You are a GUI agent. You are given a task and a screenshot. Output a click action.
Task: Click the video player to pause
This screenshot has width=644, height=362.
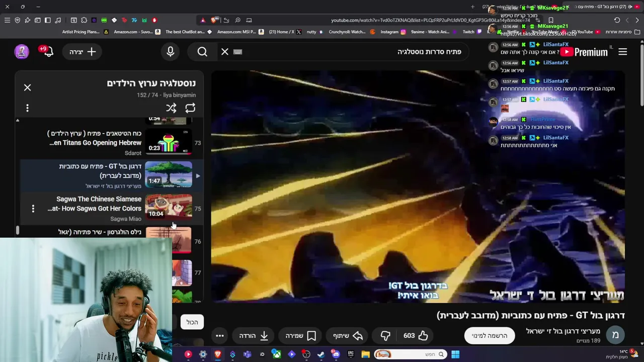coord(418,186)
